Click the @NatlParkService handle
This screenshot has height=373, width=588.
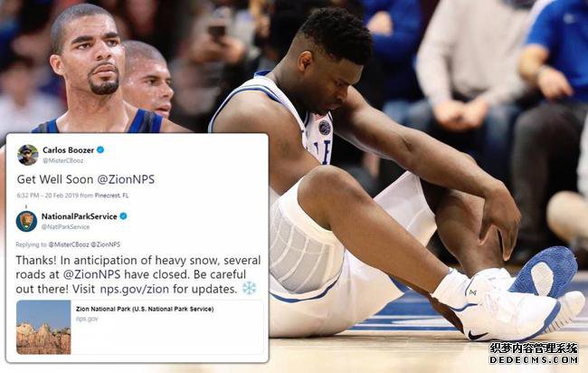click(x=65, y=227)
